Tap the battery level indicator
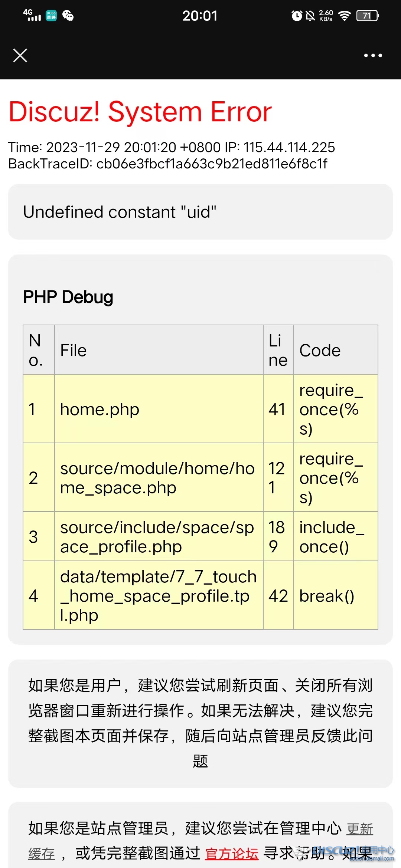 [367, 16]
